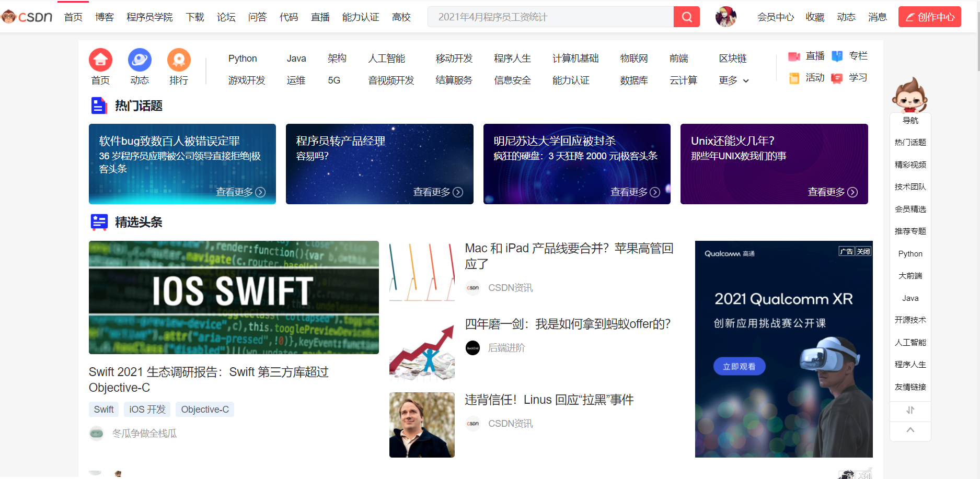Image resolution: width=980 pixels, height=479 pixels.
Task: Open the red growth arrow article thumbnail
Action: [x=422, y=350]
